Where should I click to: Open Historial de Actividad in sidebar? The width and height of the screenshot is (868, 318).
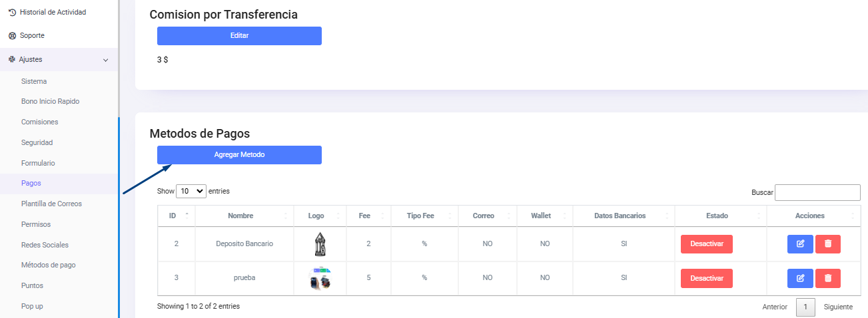point(53,12)
